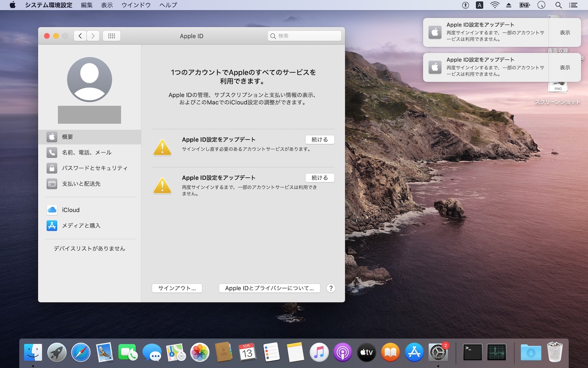This screenshot has width=588, height=368.
Task: Open App Store from the Dock
Action: coord(414,352)
